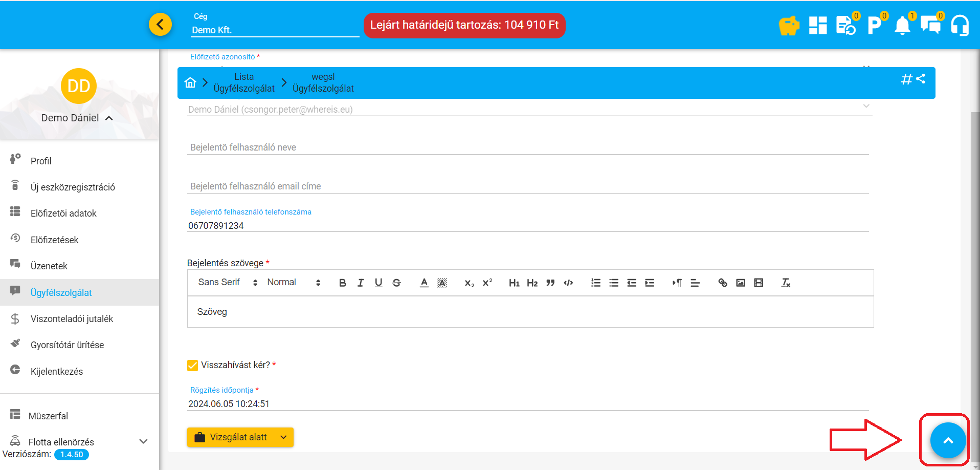Insert a link using the link icon
980x470 pixels.
pyautogui.click(x=722, y=283)
